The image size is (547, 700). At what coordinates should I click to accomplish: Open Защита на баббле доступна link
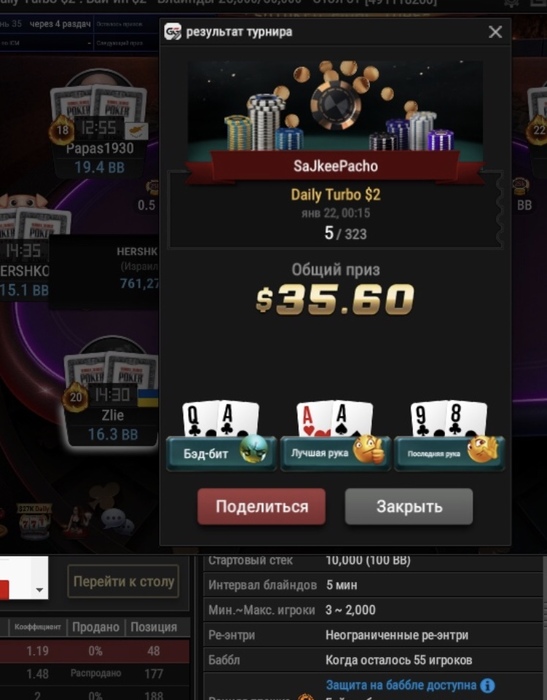401,685
